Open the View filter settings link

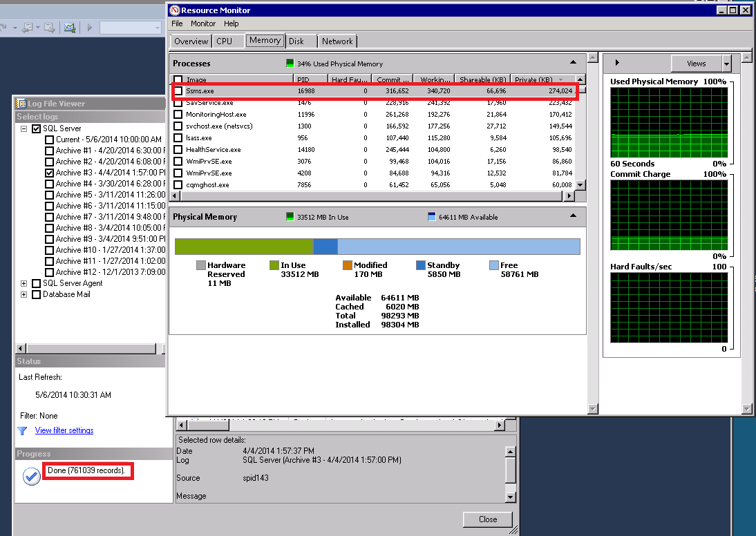pos(64,430)
